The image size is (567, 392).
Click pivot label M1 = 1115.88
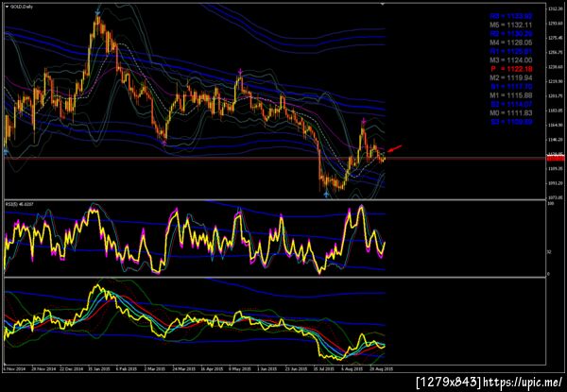[511, 95]
